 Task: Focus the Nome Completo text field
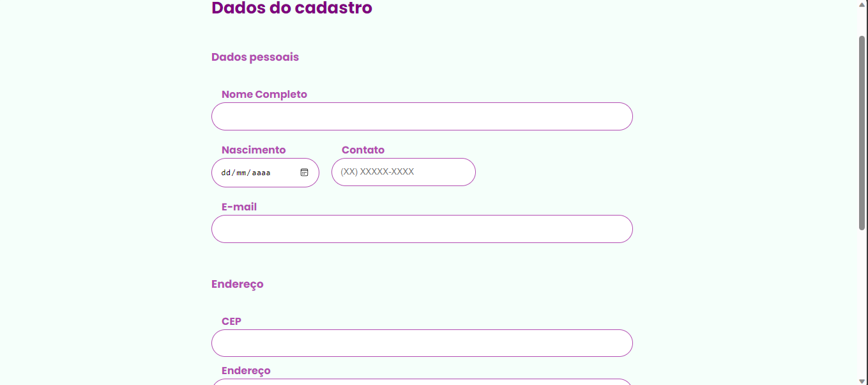click(x=422, y=116)
